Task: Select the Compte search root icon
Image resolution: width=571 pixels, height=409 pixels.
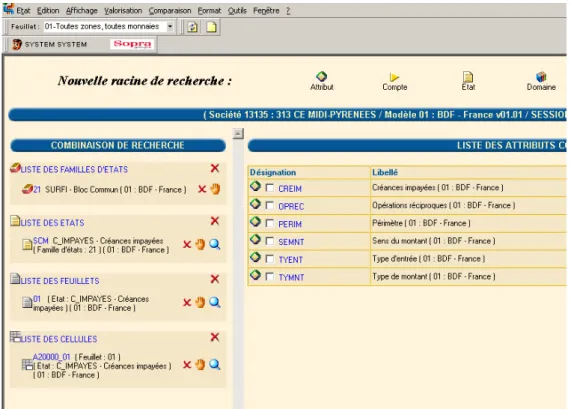Action: 394,77
